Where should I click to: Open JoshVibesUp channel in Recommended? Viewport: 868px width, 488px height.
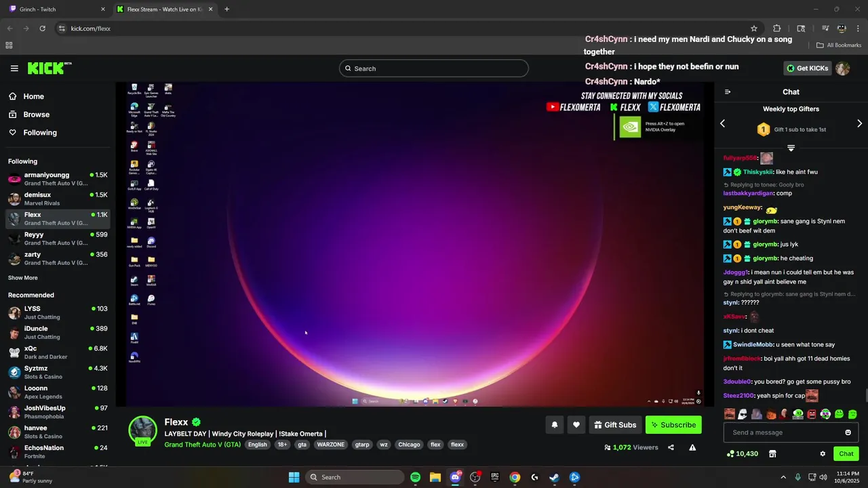[x=58, y=412]
